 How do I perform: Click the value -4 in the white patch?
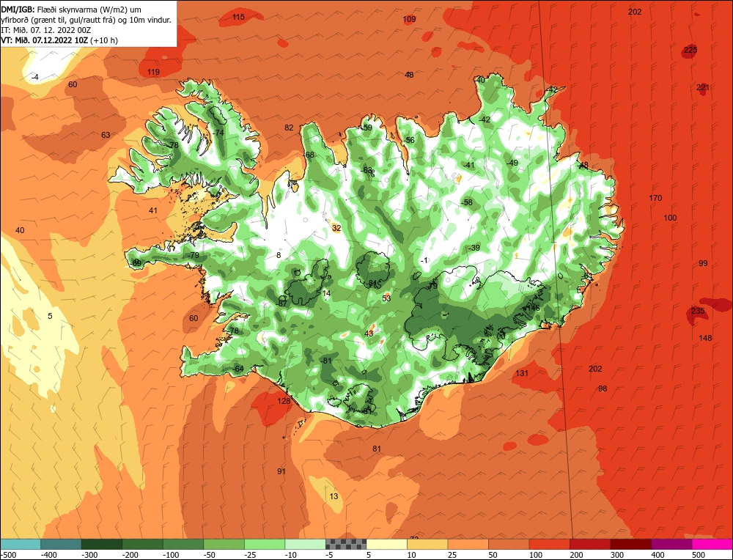coord(35,77)
